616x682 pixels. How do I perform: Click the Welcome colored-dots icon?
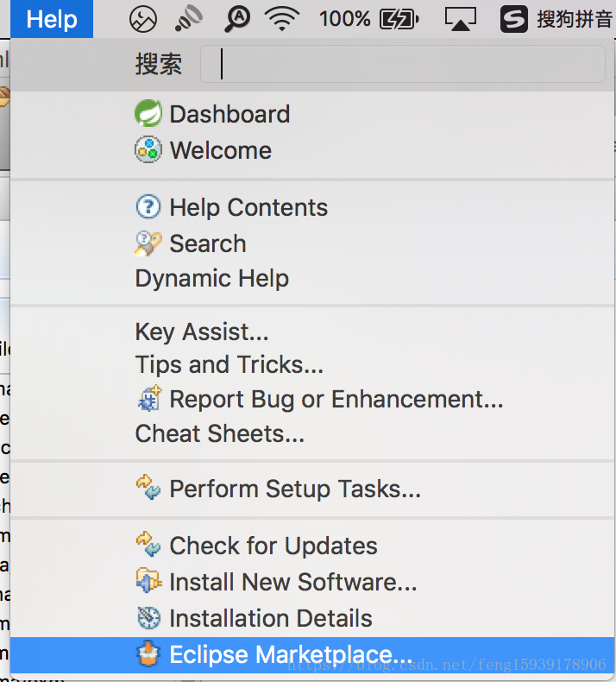point(148,149)
